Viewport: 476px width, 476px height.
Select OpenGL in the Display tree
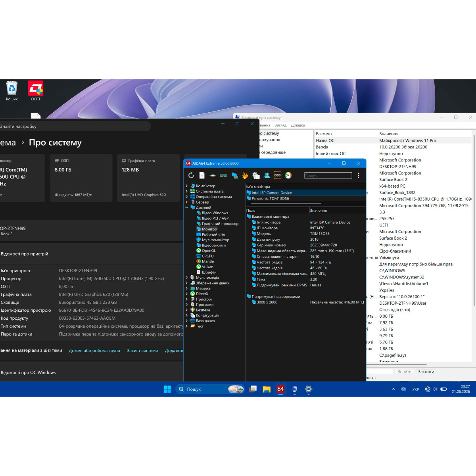(209, 251)
